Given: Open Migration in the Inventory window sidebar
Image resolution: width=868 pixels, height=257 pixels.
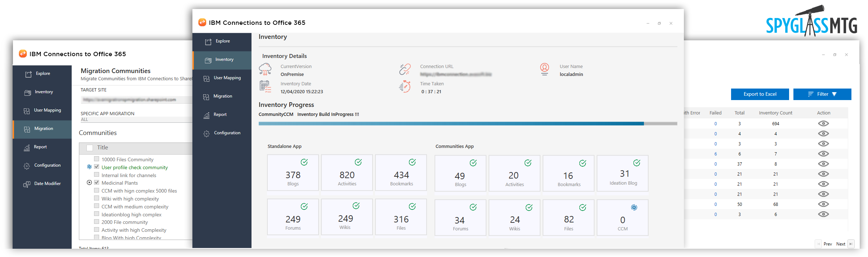Looking at the screenshot, I should [x=222, y=96].
